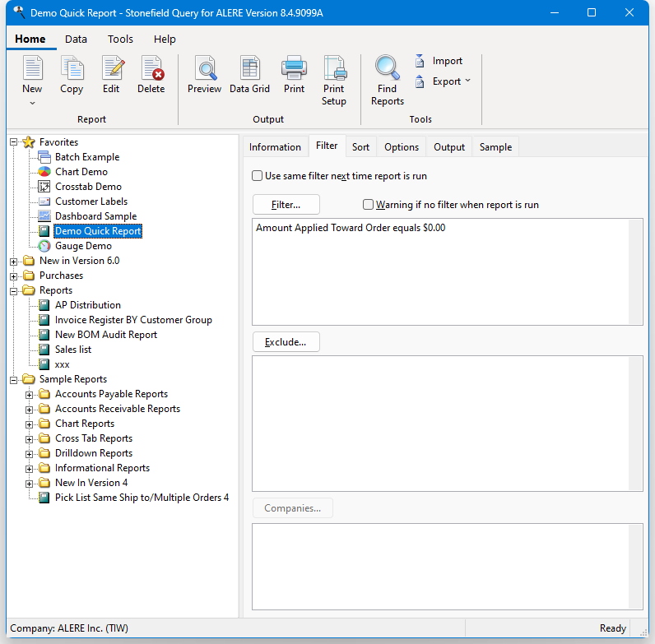Switch to the Sort tab
The height and width of the screenshot is (644, 655).
(360, 147)
